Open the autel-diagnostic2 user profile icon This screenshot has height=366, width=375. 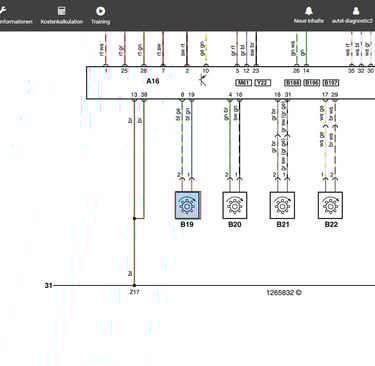pos(356,11)
